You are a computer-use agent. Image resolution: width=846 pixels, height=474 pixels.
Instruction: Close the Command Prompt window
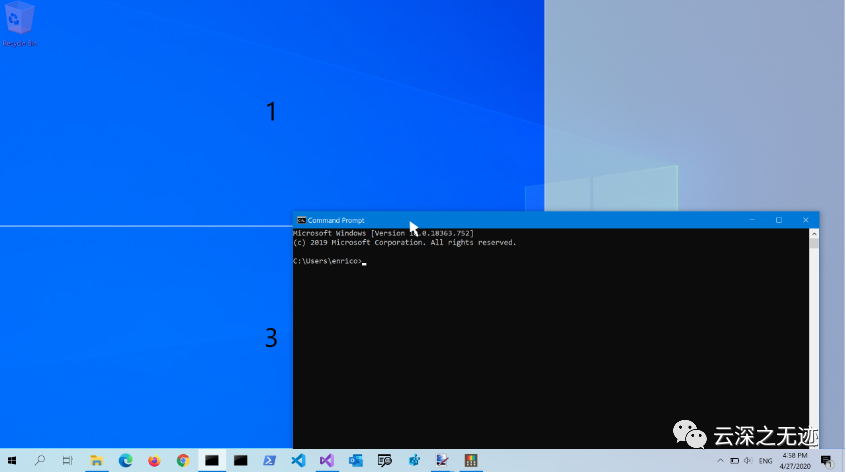tap(806, 220)
